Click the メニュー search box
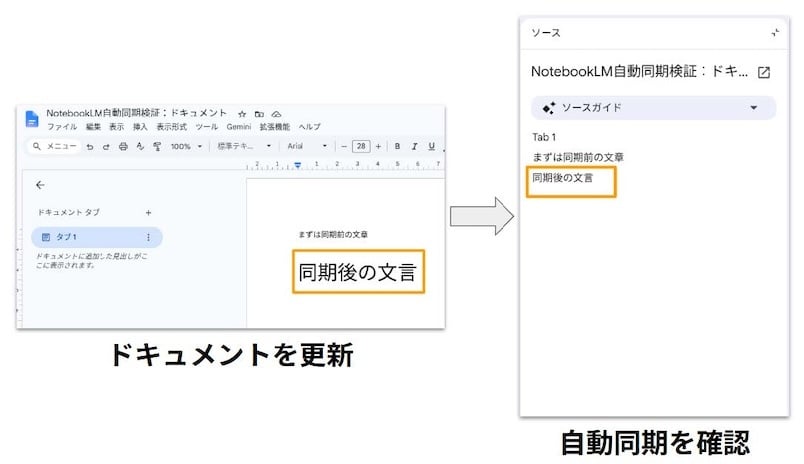The width and height of the screenshot is (804, 464). (54, 147)
